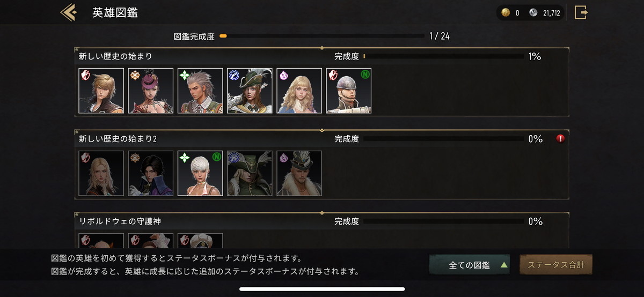Tap the red exclamation alert icon
The height and width of the screenshot is (297, 644).
tap(560, 139)
